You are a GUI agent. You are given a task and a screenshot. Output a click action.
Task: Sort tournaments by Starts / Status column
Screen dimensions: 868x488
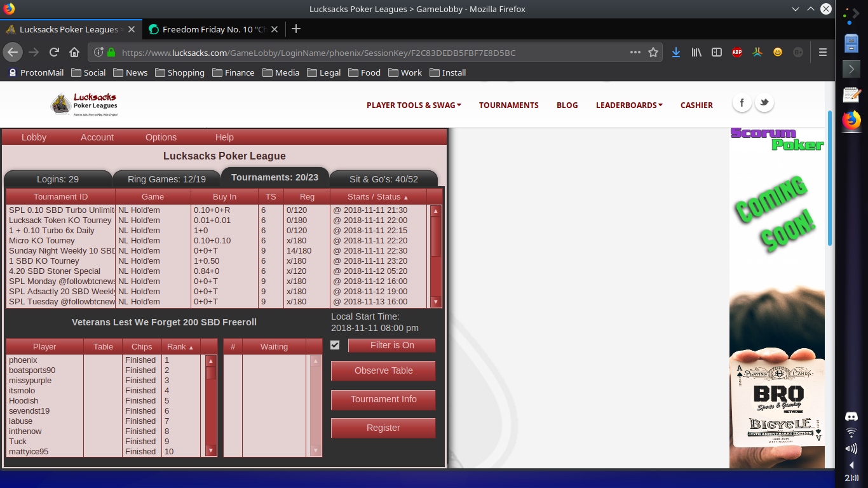point(378,197)
